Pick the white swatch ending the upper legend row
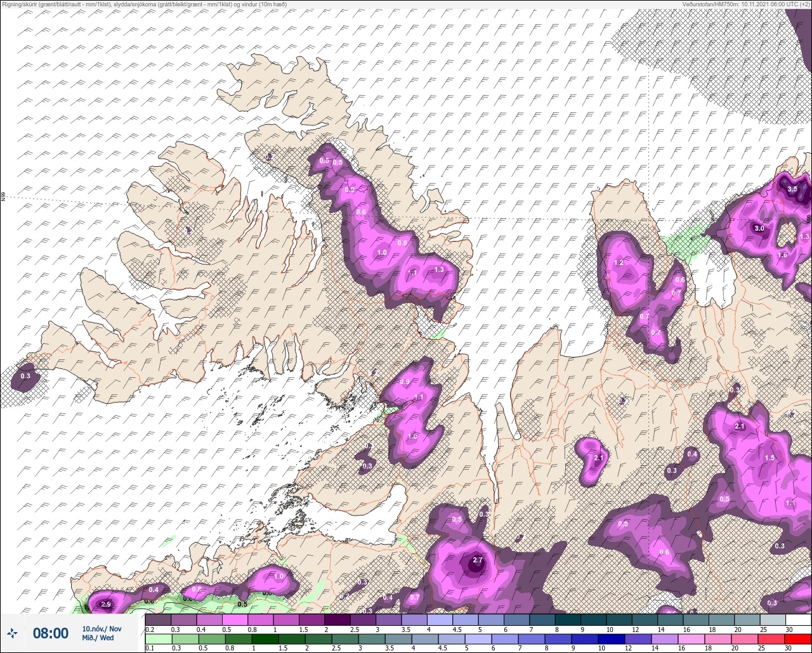 pyautogui.click(x=798, y=619)
